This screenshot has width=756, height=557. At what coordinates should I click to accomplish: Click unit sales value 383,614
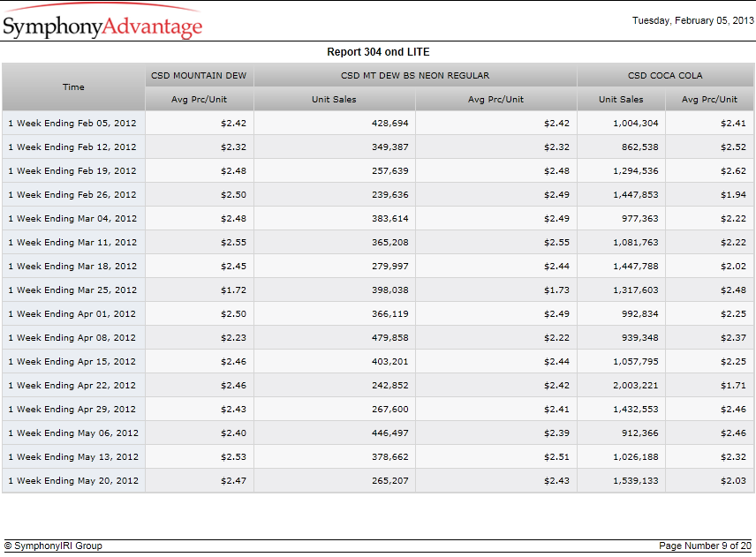(390, 219)
